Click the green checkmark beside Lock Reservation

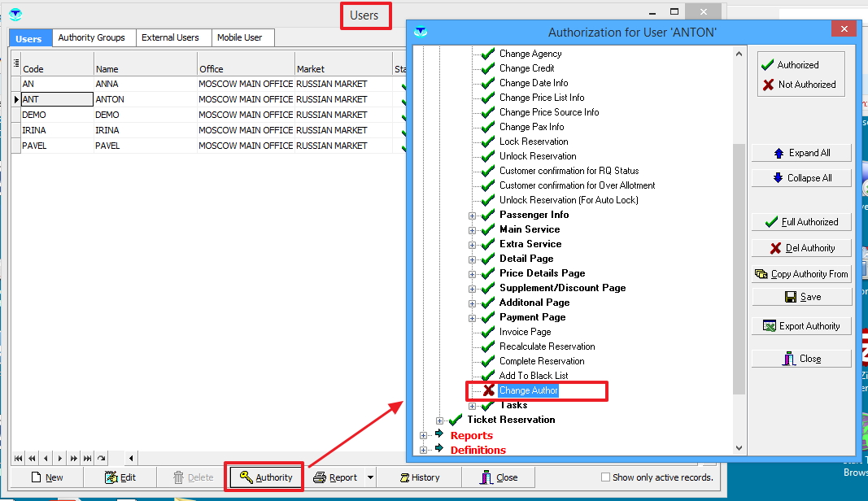(488, 142)
